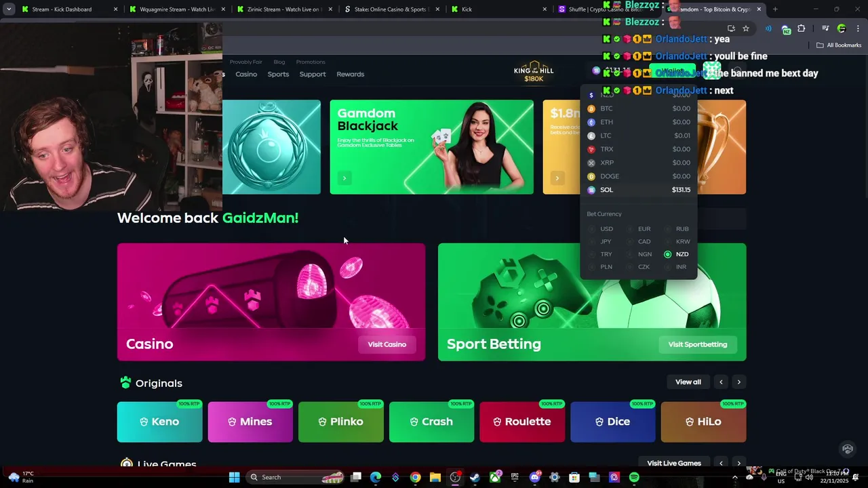Screen dimensions: 868x488
Task: Select INR as bet currency
Action: pos(676,266)
